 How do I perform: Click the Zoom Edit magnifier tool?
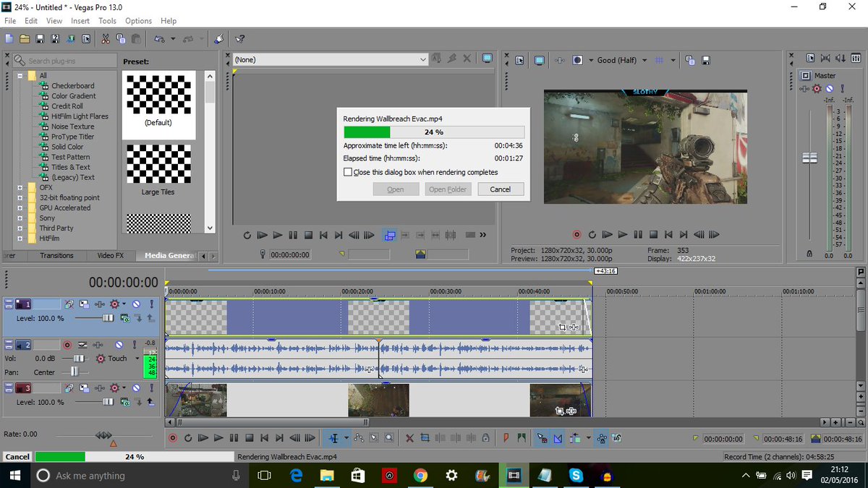pyautogui.click(x=389, y=438)
